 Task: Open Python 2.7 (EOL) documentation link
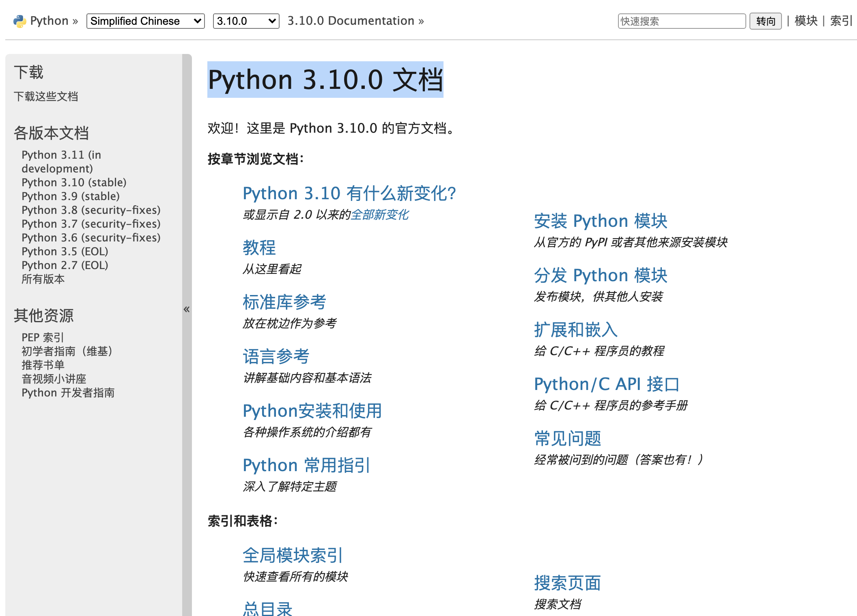(65, 265)
